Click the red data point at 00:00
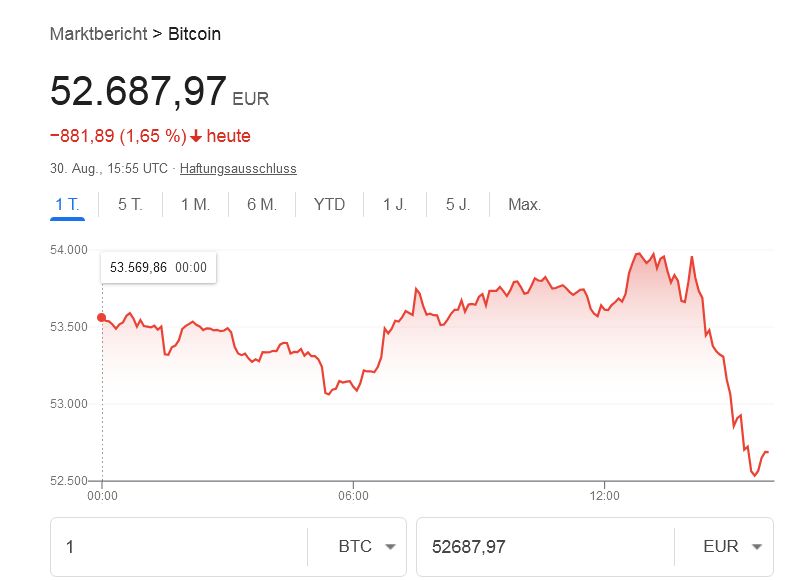The height and width of the screenshot is (580, 787). (102, 318)
